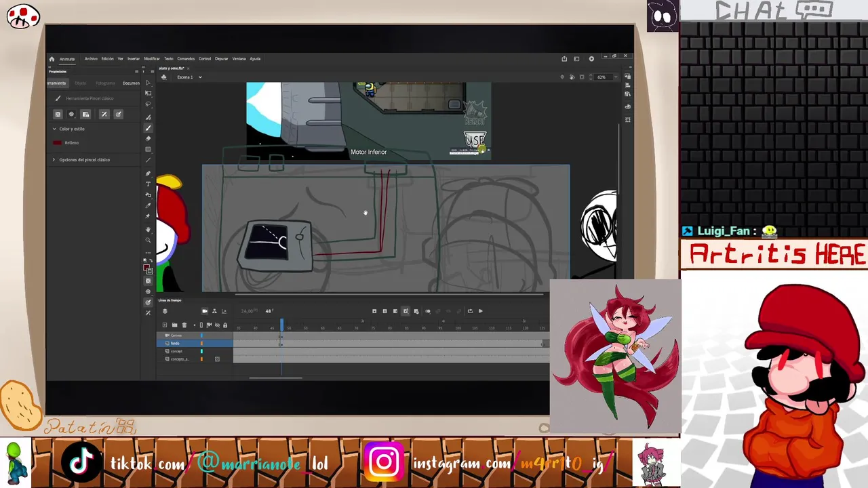Open the layer depth panel icon
The height and width of the screenshot is (488, 868).
pyautogui.click(x=224, y=311)
